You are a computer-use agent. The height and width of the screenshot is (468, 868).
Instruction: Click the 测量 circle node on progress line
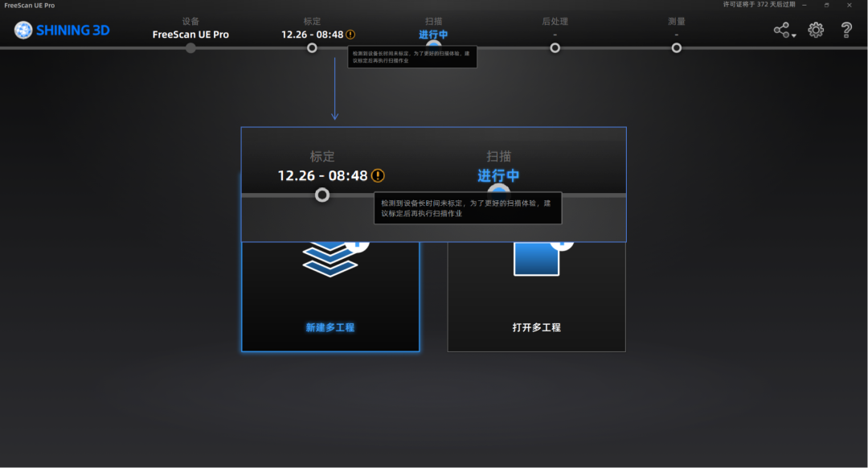coord(677,48)
